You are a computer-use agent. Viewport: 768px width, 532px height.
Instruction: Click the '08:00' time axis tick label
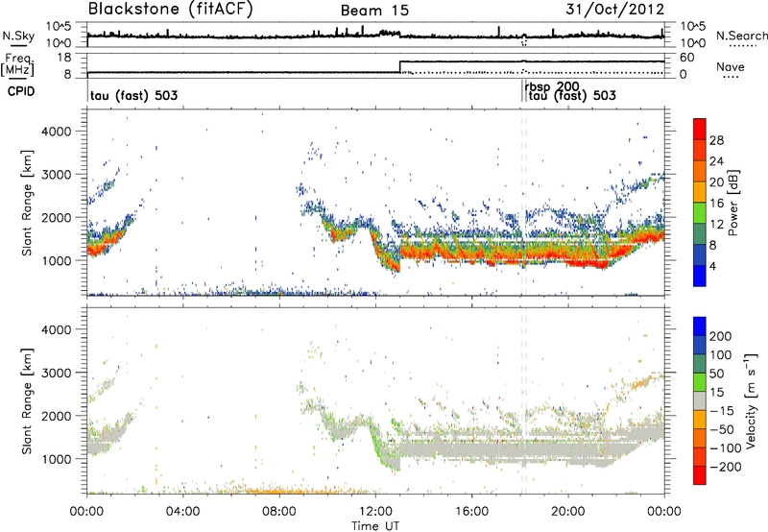click(279, 512)
